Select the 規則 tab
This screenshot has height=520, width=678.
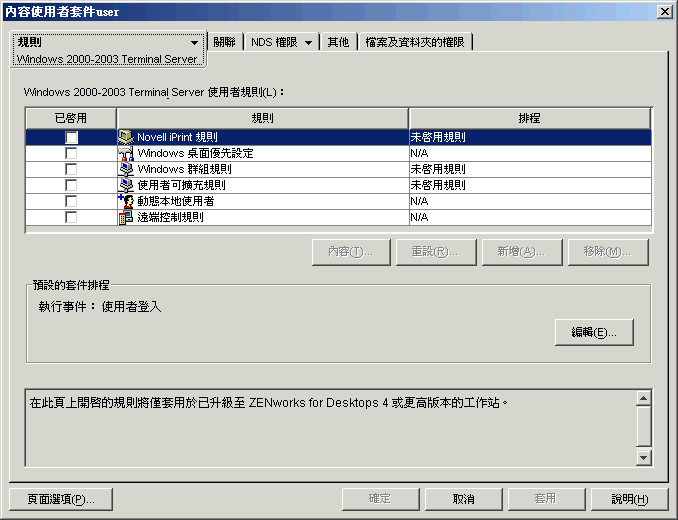107,49
